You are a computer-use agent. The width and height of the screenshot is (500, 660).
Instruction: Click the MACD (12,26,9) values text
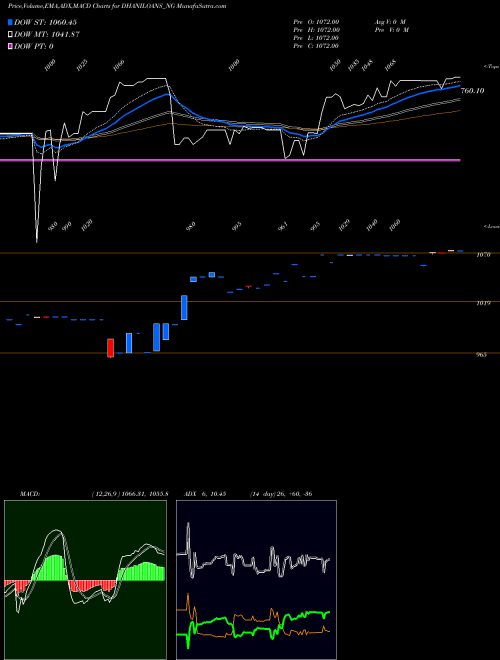[130, 494]
